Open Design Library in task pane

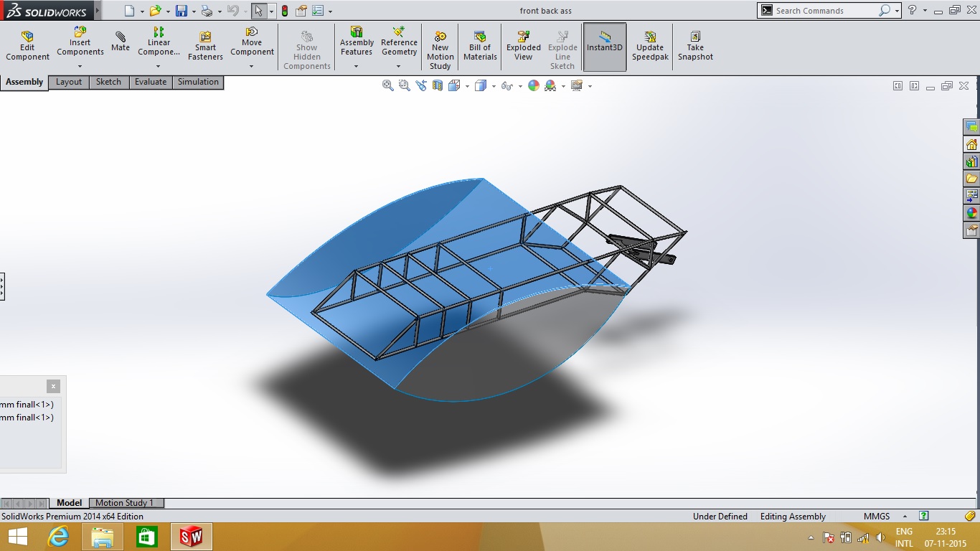point(972,161)
